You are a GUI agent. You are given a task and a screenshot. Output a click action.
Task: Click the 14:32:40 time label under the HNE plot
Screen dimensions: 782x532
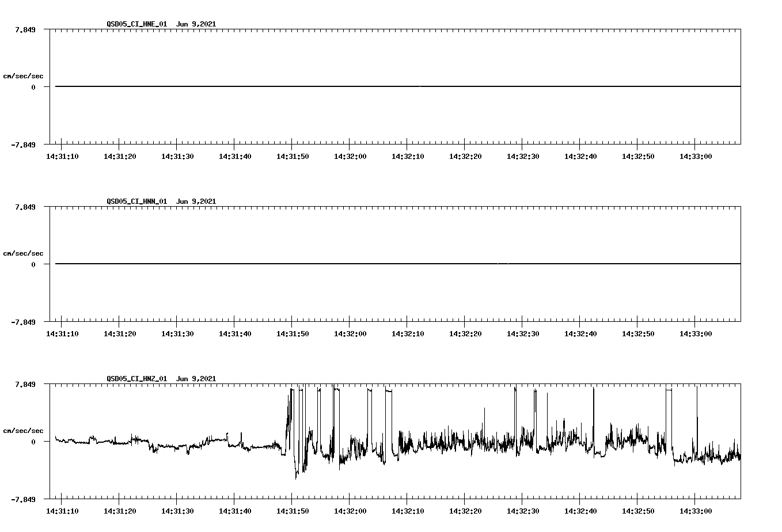pyautogui.click(x=580, y=157)
